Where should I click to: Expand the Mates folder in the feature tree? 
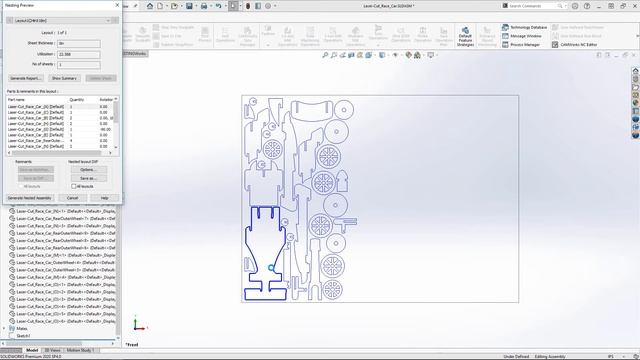pyautogui.click(x=4, y=328)
